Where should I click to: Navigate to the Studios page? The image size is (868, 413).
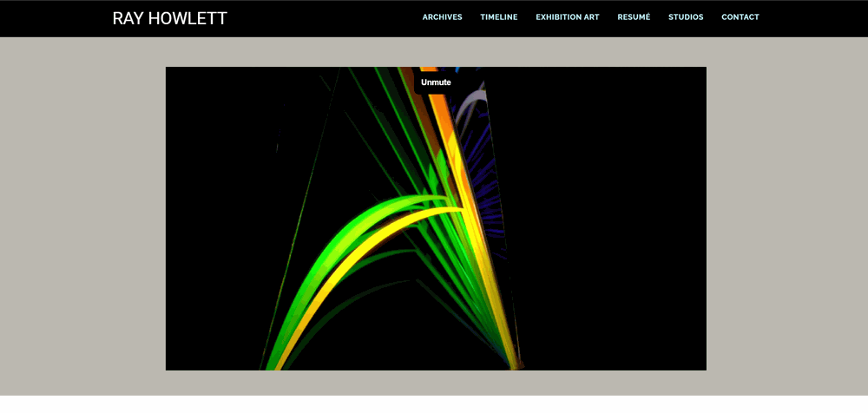pyautogui.click(x=686, y=17)
